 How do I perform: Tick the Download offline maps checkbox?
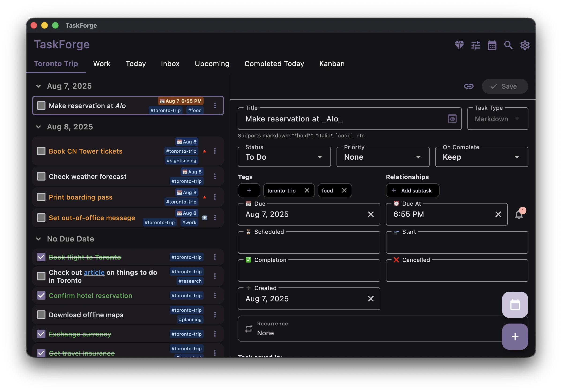(x=41, y=315)
